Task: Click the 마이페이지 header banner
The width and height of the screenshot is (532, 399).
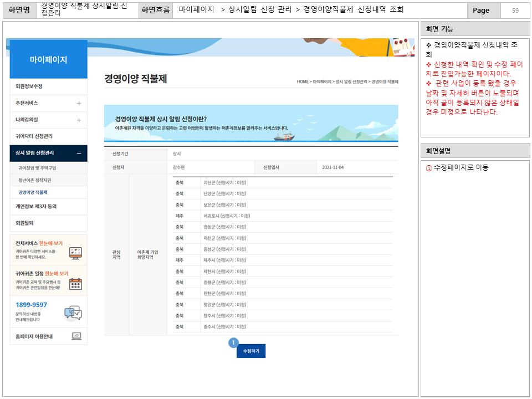Action: [48, 59]
